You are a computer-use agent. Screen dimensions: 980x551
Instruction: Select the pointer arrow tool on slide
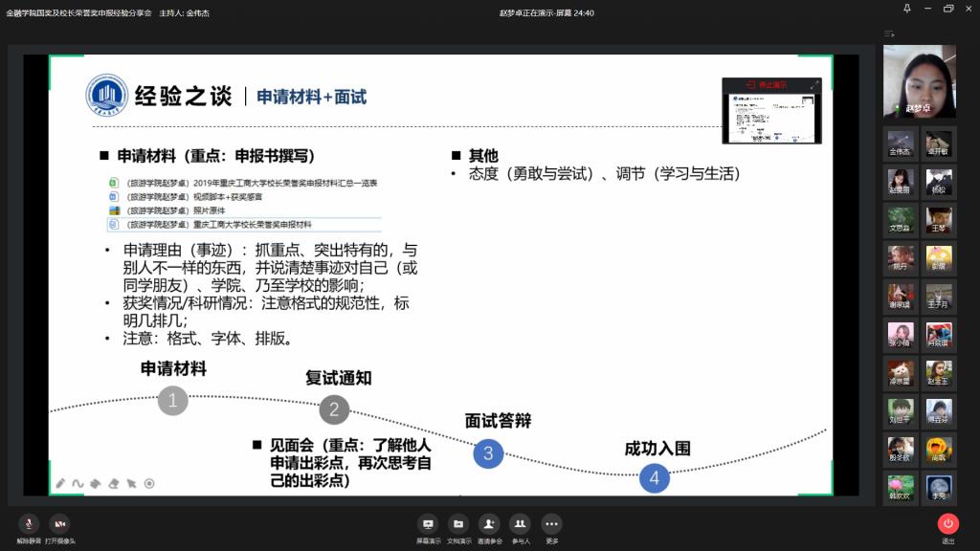[x=131, y=483]
